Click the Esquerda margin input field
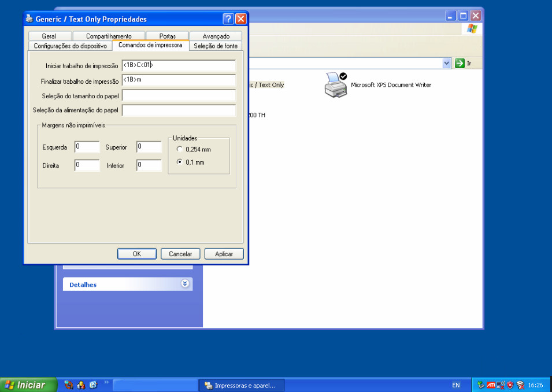Image resolution: width=552 pixels, height=392 pixels. pyautogui.click(x=87, y=147)
